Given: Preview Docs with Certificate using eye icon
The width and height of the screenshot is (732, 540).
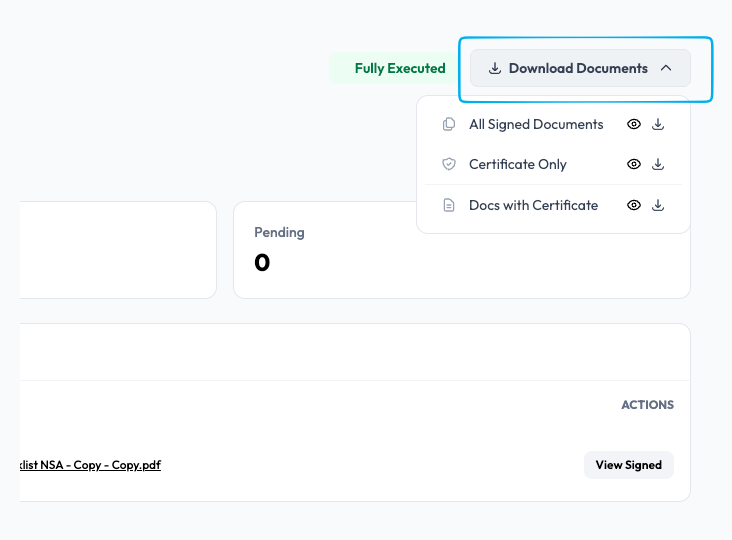Looking at the screenshot, I should (x=633, y=205).
